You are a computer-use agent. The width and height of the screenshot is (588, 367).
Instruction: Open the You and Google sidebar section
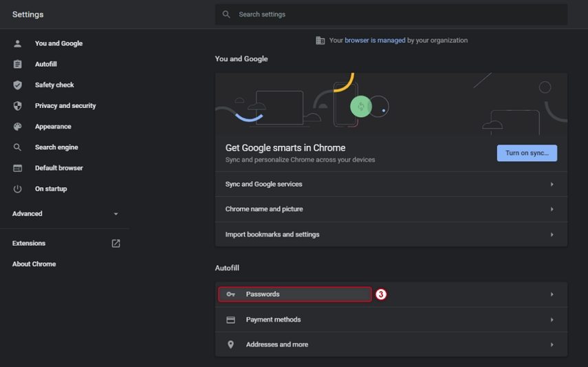[58, 43]
